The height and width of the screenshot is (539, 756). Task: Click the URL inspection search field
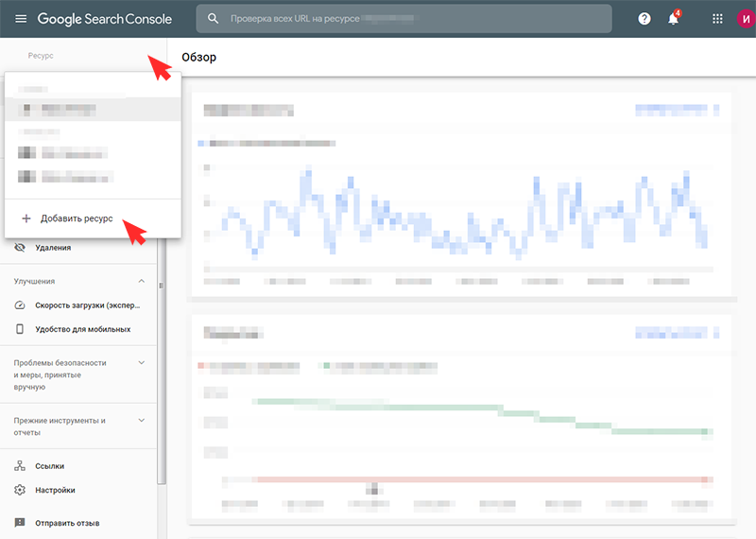click(404, 19)
